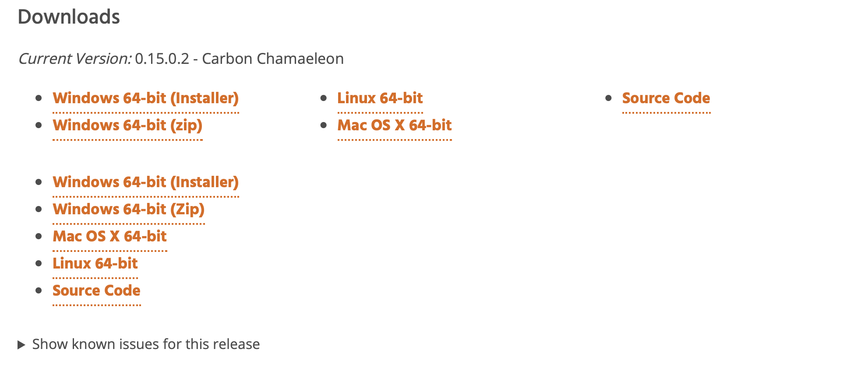Open Linux 64-bit link in three-column list

coord(380,98)
